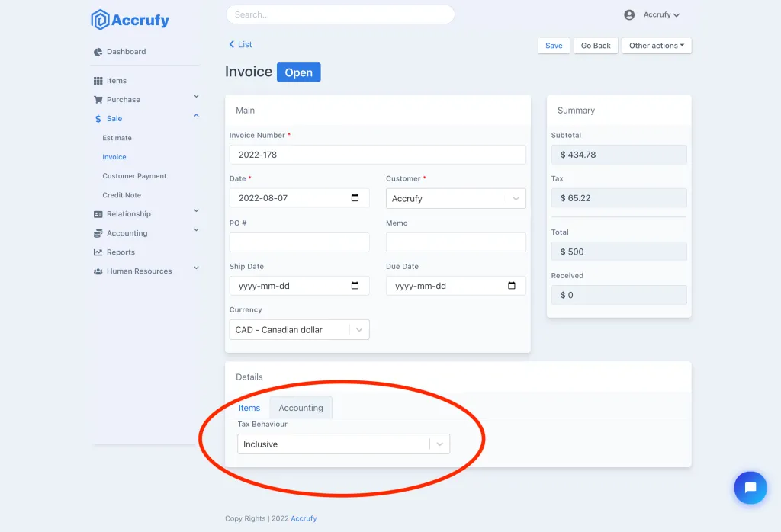Go back to the List
781x532 pixels.
(x=240, y=44)
